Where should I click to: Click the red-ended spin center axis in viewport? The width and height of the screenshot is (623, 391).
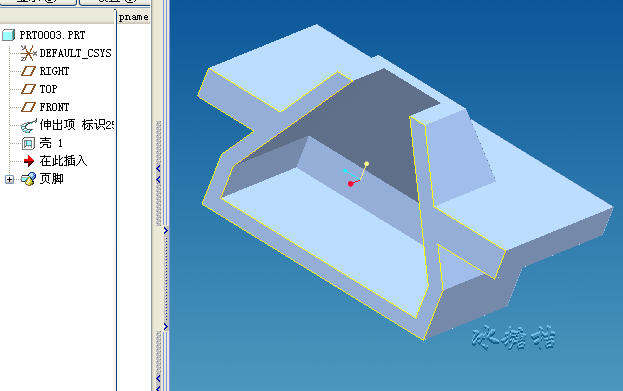[x=350, y=184]
